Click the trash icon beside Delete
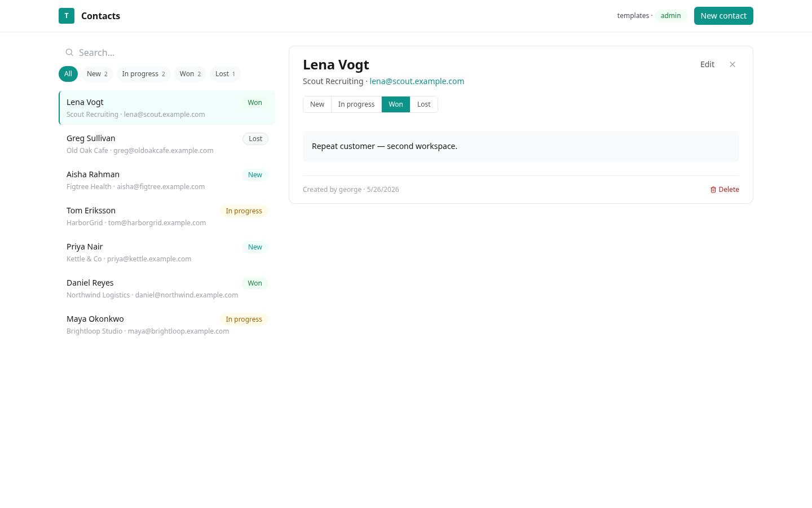Image resolution: width=812 pixels, height=508 pixels. pos(713,190)
